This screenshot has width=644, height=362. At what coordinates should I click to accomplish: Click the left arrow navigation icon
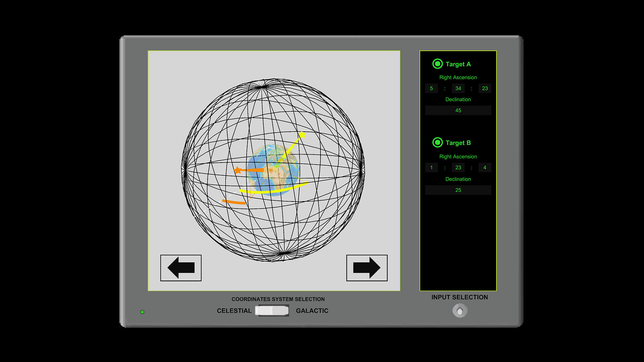click(x=180, y=267)
